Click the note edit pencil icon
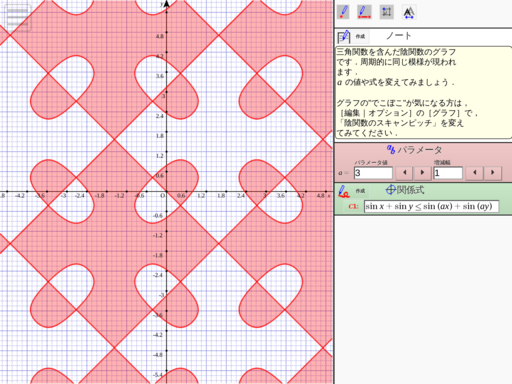The image size is (512, 384). point(344,37)
